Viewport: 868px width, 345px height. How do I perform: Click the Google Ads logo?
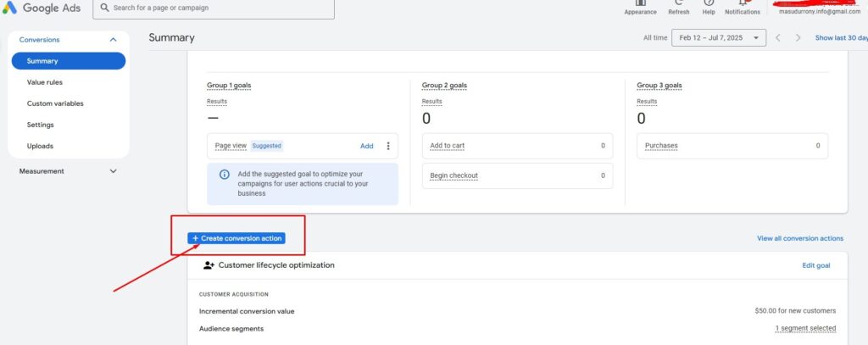click(41, 8)
